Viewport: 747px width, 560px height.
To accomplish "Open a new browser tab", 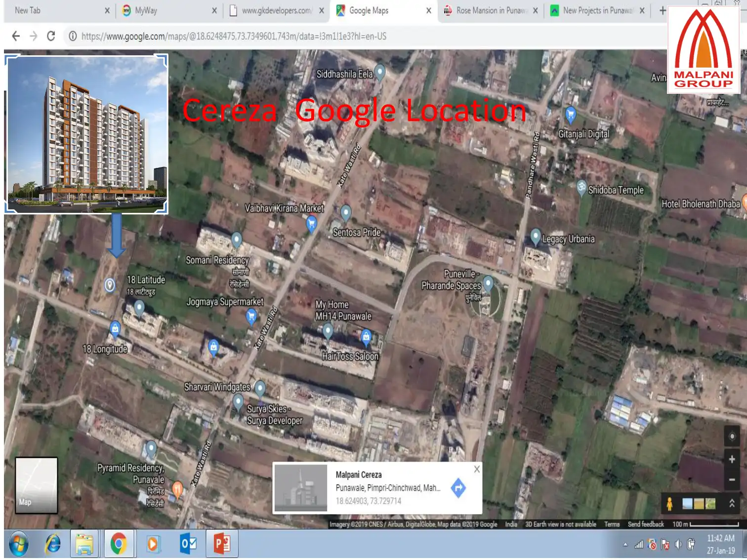I will pos(663,10).
